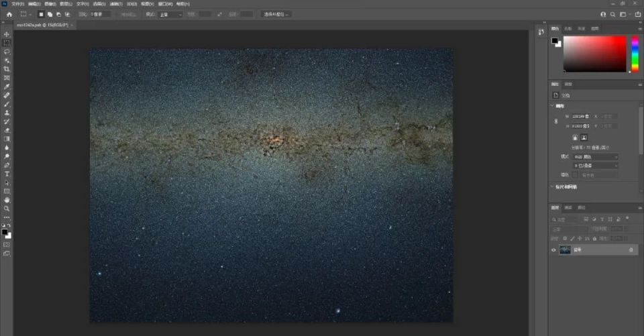Image resolution: width=644 pixels, height=336 pixels.
Task: Click the Select and Mask button
Action: (x=276, y=14)
